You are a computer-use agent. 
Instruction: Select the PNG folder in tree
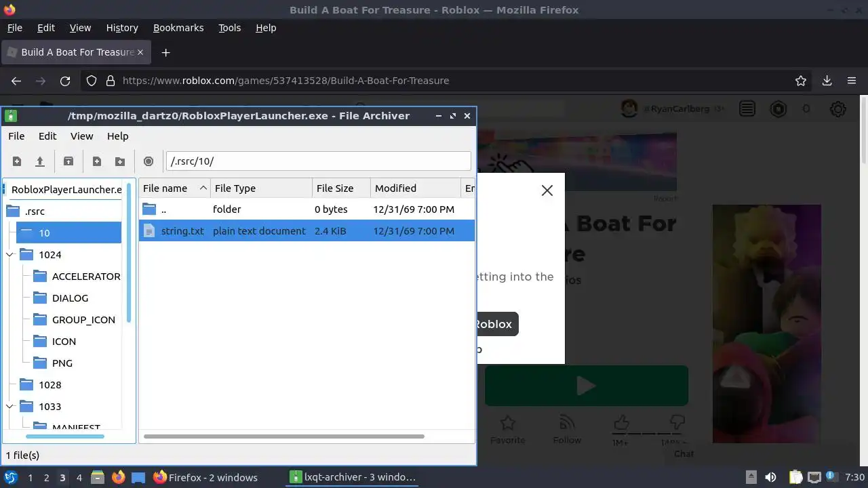click(62, 363)
